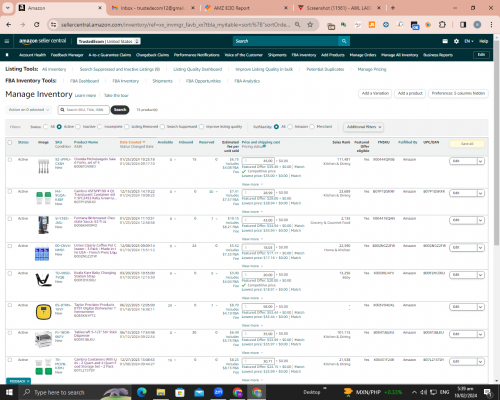Click the Add a product button

[410, 93]
